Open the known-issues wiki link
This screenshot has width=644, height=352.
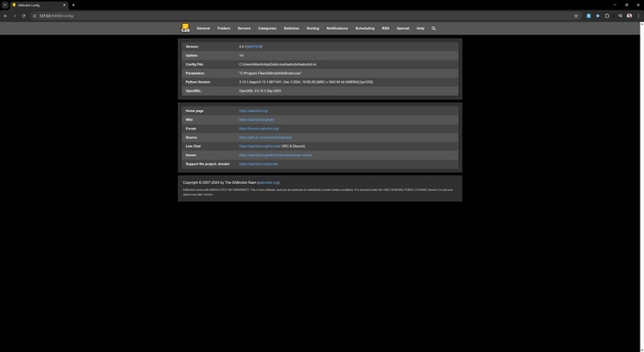coord(276,156)
